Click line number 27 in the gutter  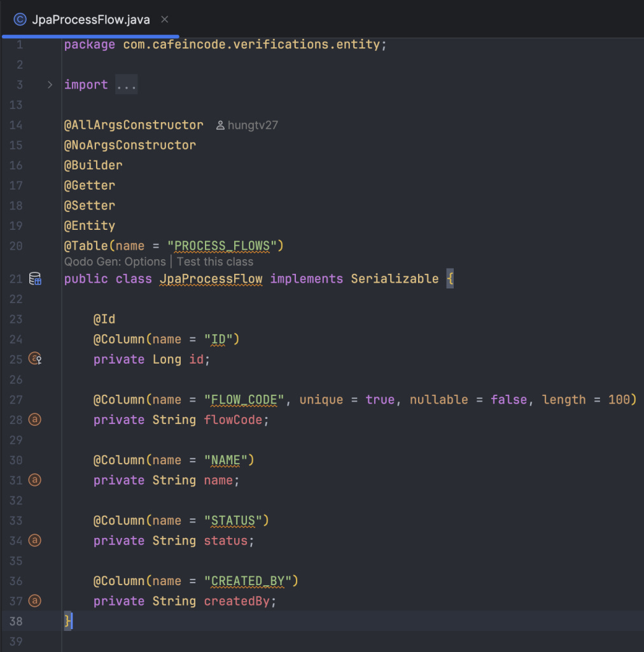pos(16,400)
